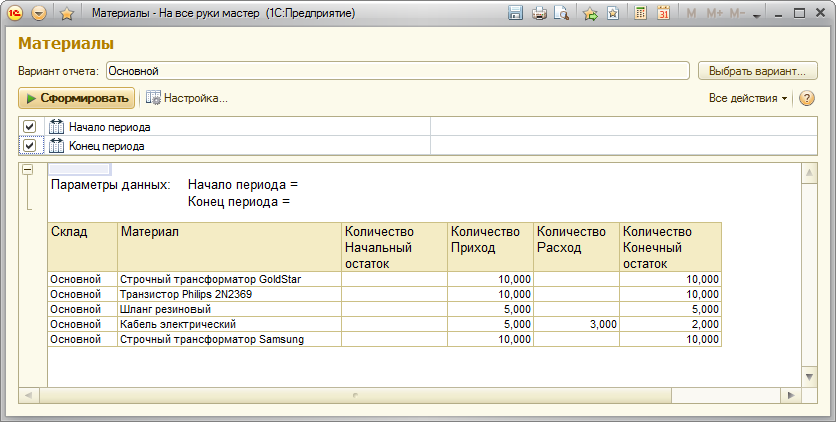Open print preview with the magnifier page icon
This screenshot has height=422, width=836.
(x=562, y=13)
